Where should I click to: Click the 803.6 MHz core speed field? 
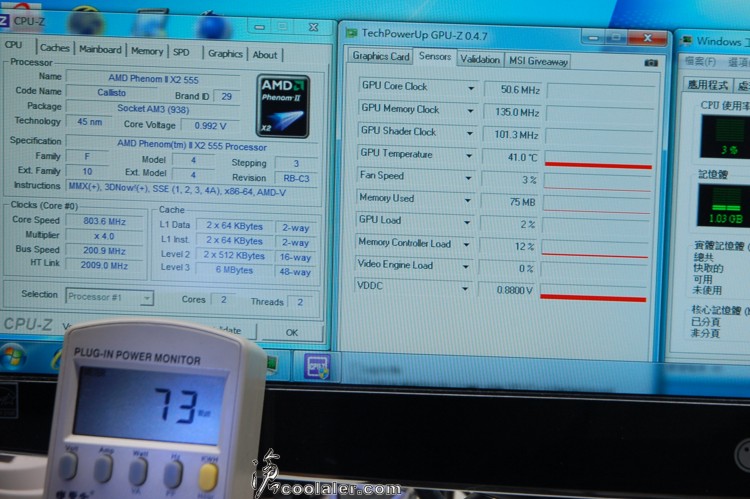[104, 222]
